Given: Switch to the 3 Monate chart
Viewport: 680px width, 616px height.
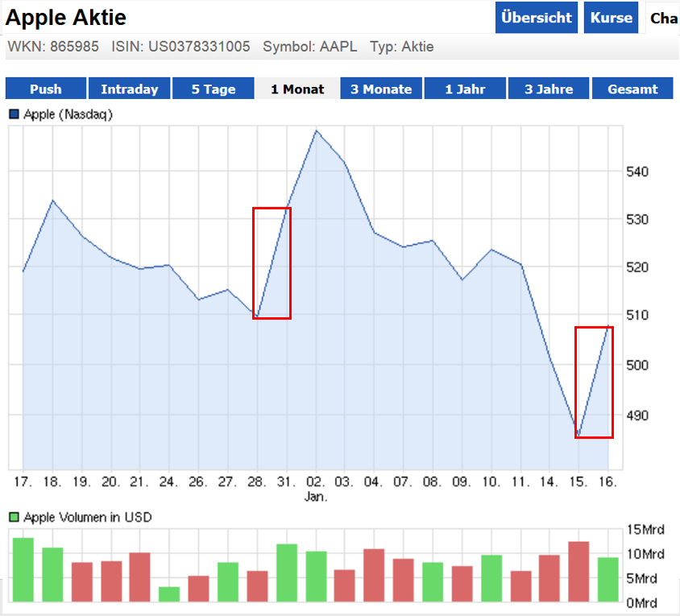Looking at the screenshot, I should tap(380, 88).
